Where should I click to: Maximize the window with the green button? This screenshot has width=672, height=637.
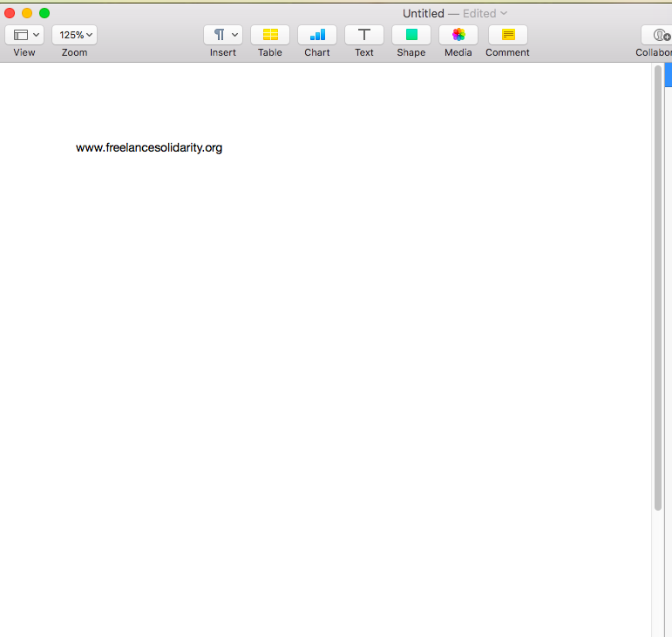pyautogui.click(x=44, y=13)
